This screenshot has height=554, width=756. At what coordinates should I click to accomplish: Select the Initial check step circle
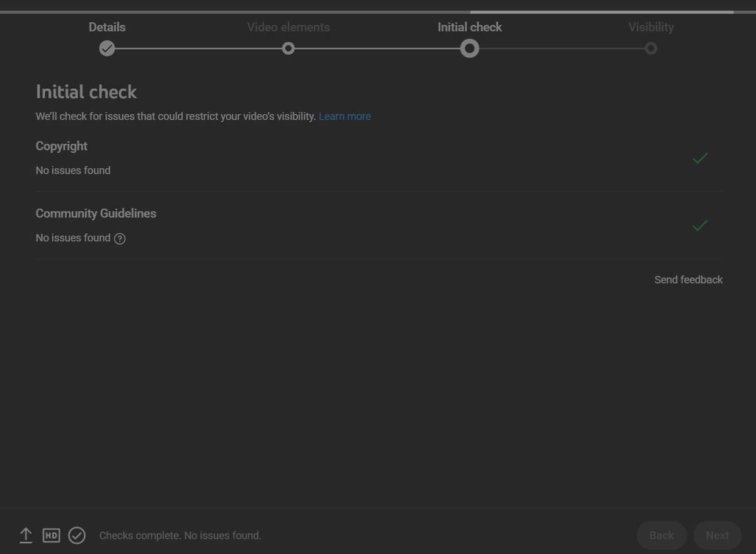pos(469,49)
